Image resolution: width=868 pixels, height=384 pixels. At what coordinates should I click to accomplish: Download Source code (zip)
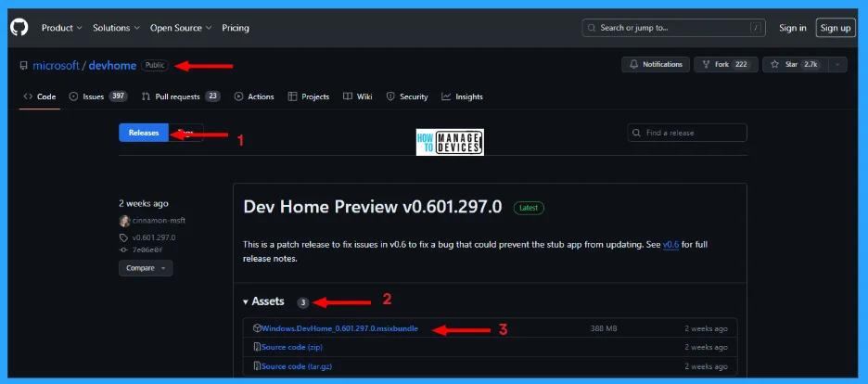292,347
